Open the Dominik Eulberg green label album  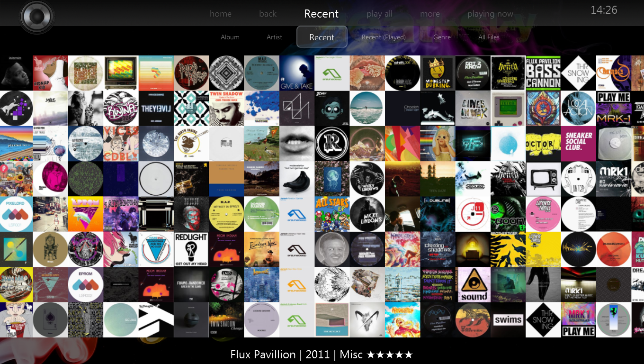point(261,214)
